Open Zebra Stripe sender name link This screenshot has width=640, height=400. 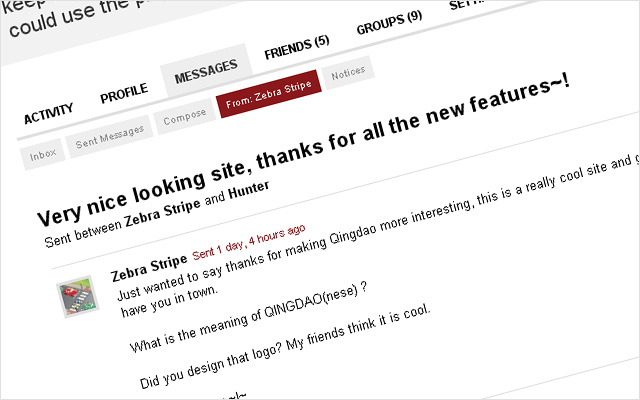click(x=149, y=268)
